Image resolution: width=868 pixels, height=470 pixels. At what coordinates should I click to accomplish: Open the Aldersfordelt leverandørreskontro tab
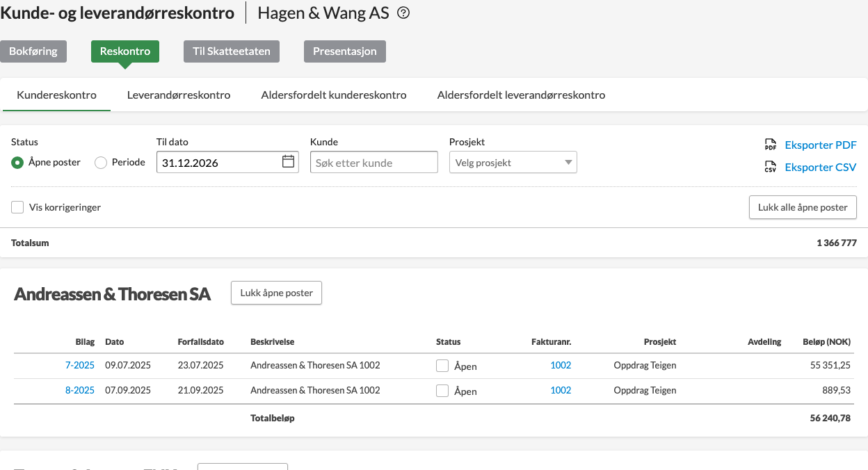click(522, 95)
